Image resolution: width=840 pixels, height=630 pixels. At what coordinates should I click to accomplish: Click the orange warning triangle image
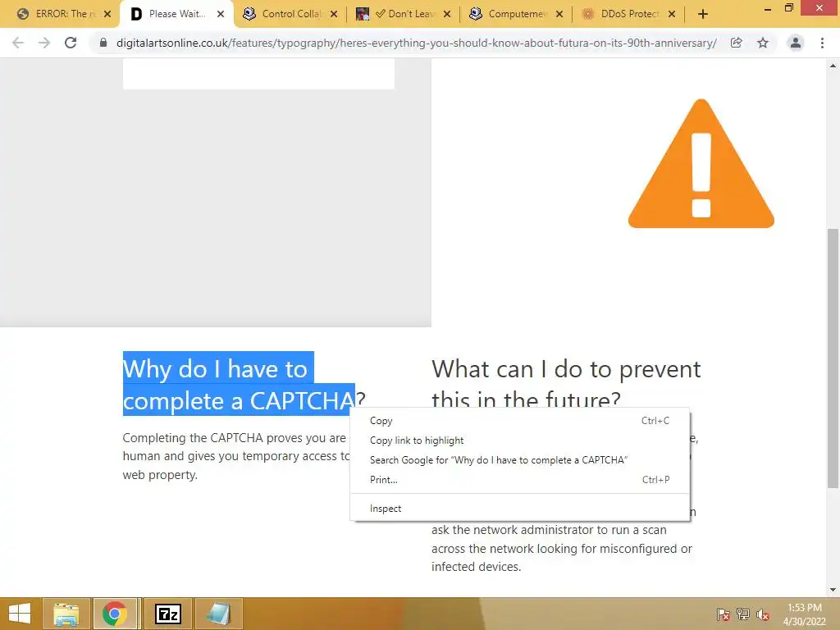tap(701, 163)
